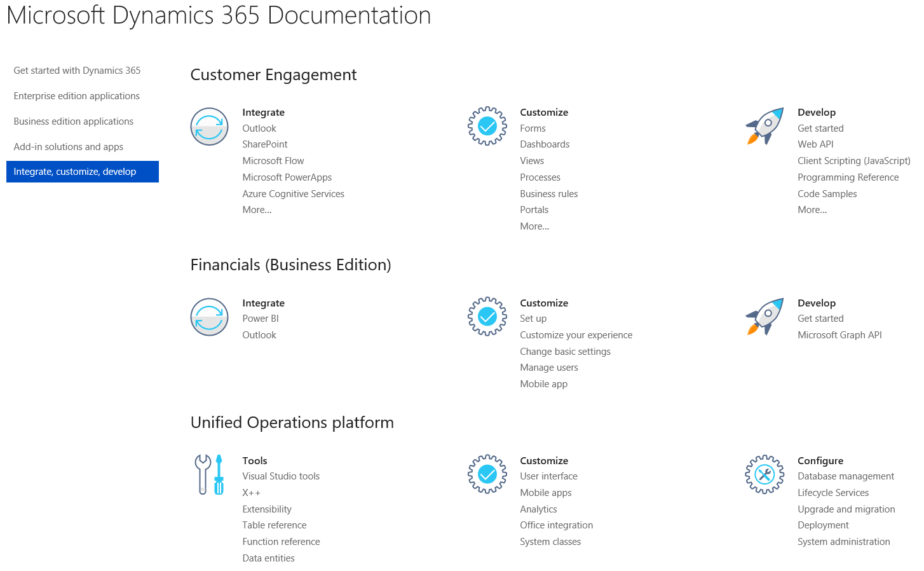The image size is (924, 571).
Task: Open Azure Cognitive Services link
Action: click(x=293, y=194)
